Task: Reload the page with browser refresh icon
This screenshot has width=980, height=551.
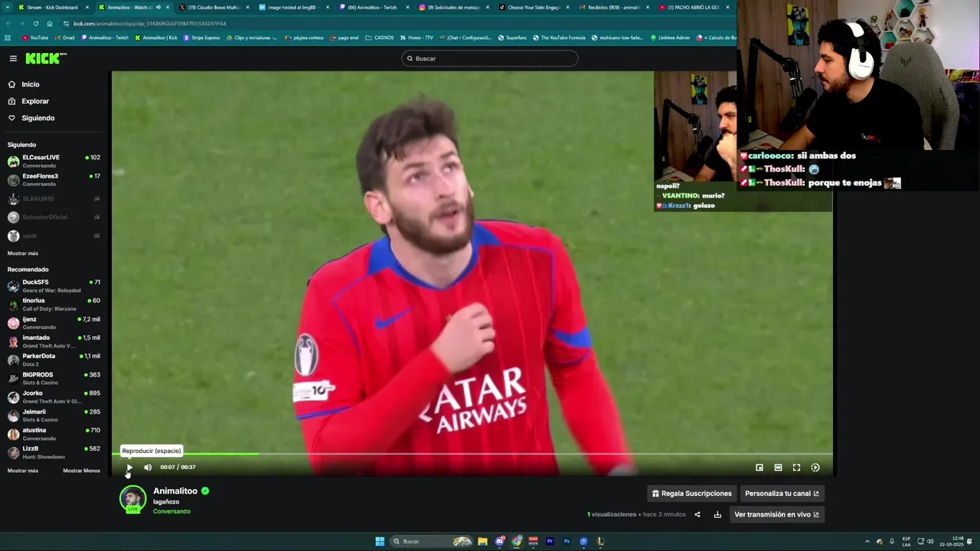Action: [x=35, y=24]
